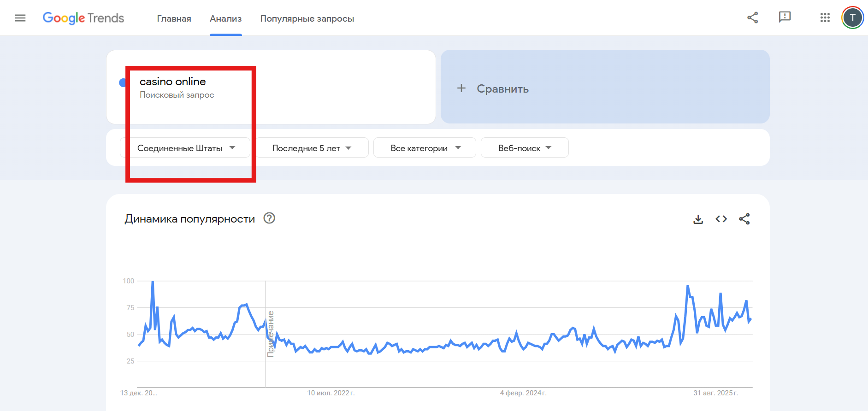The height and width of the screenshot is (411, 868).
Task: Toggle the blue series indicator for casino online
Action: click(123, 82)
